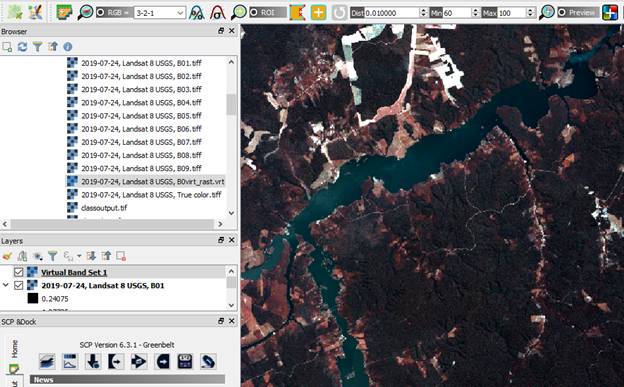Switch to the Home tab in SCP Dock
Screen dimensions: 624x387
[14, 349]
